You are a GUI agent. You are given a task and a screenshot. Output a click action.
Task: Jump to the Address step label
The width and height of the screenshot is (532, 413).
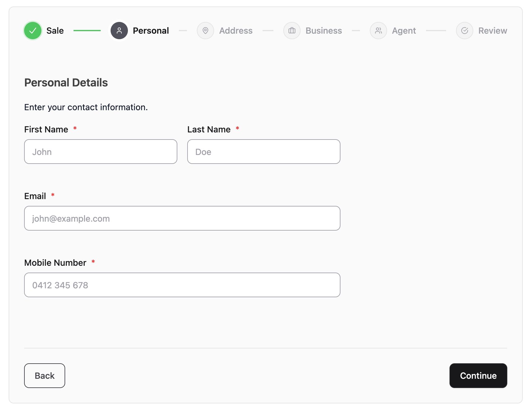coord(236,31)
